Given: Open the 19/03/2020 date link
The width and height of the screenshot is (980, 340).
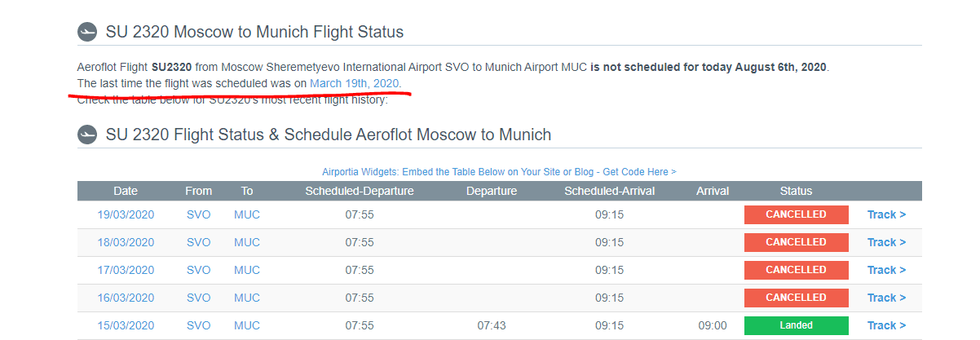Looking at the screenshot, I should [x=126, y=214].
